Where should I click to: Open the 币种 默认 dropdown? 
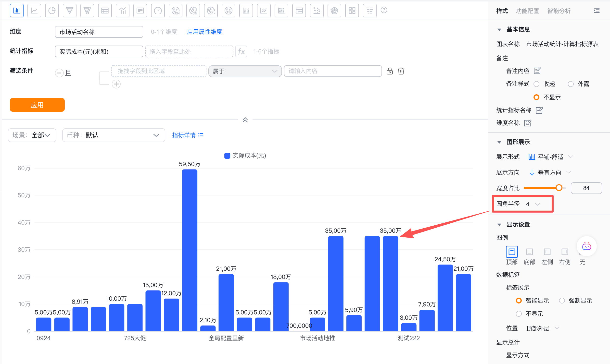[x=114, y=135]
